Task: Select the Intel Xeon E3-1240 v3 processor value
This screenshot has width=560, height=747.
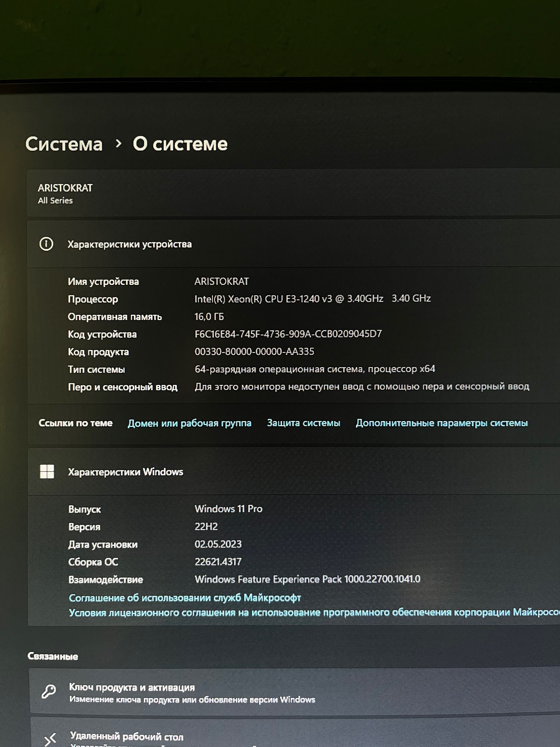Action: (x=313, y=299)
